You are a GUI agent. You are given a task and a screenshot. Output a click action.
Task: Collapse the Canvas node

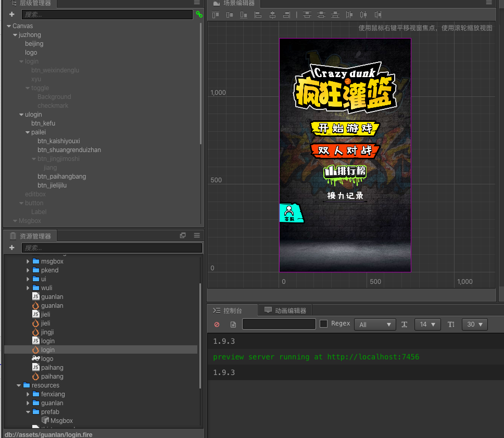9,26
